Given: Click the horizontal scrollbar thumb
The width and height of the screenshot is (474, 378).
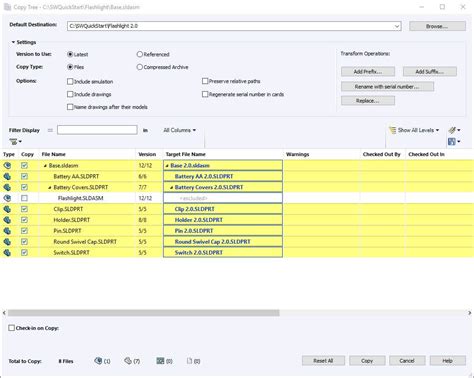Looking at the screenshot, I should (144, 313).
